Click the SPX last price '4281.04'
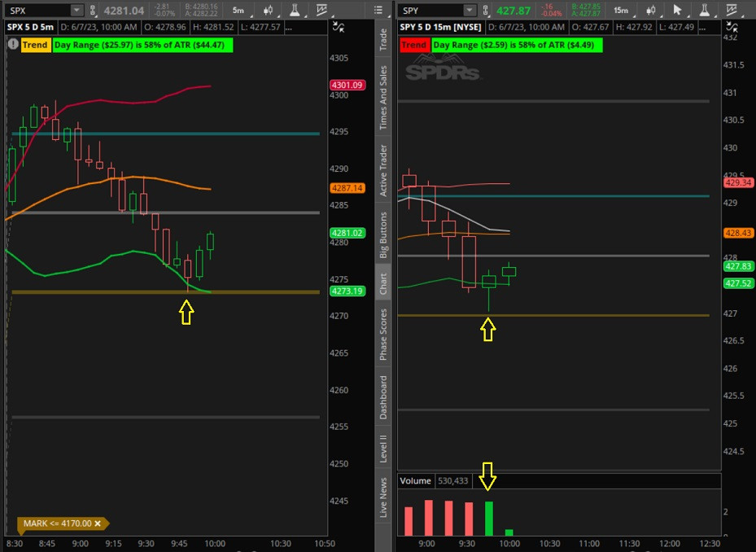Viewport: 756px width, 552px height. pyautogui.click(x=124, y=10)
